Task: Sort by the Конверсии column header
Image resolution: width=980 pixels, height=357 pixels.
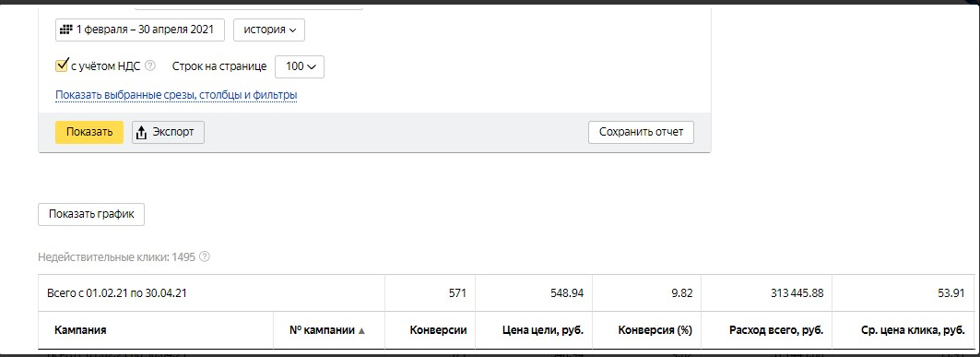Action: [438, 330]
